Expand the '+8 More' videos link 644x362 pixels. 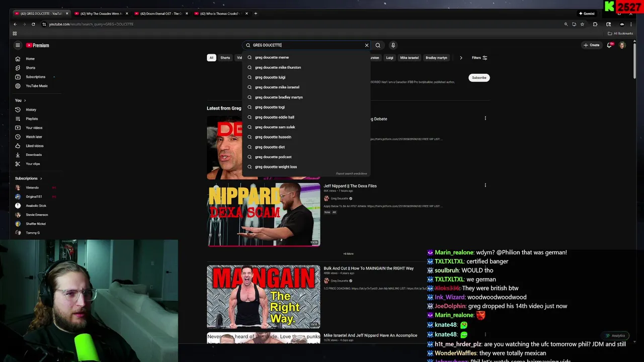pyautogui.click(x=348, y=254)
